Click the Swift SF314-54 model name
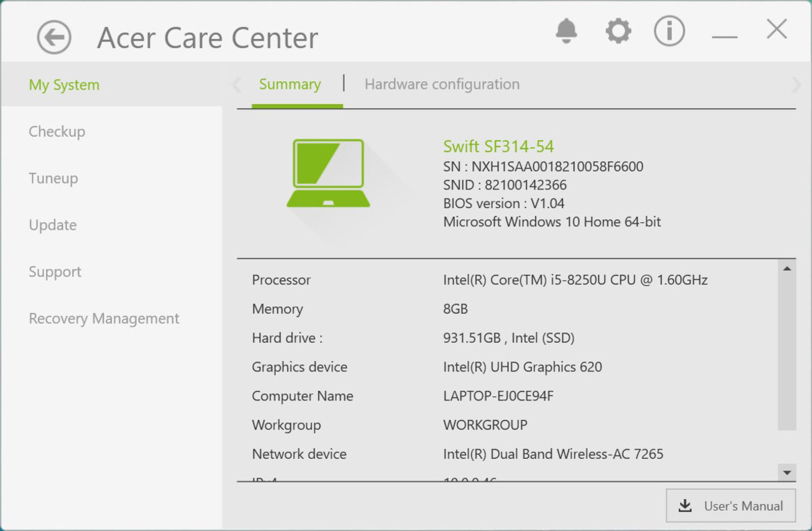 498,146
